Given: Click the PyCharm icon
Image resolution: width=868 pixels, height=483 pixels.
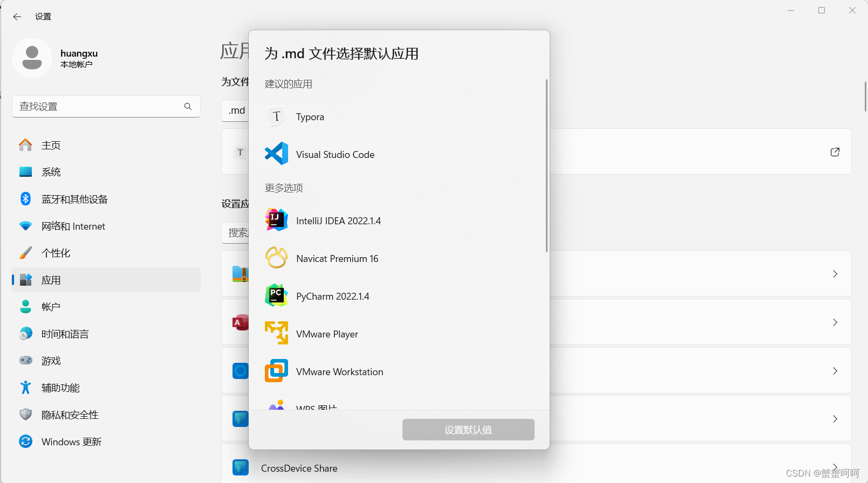Looking at the screenshot, I should (276, 295).
